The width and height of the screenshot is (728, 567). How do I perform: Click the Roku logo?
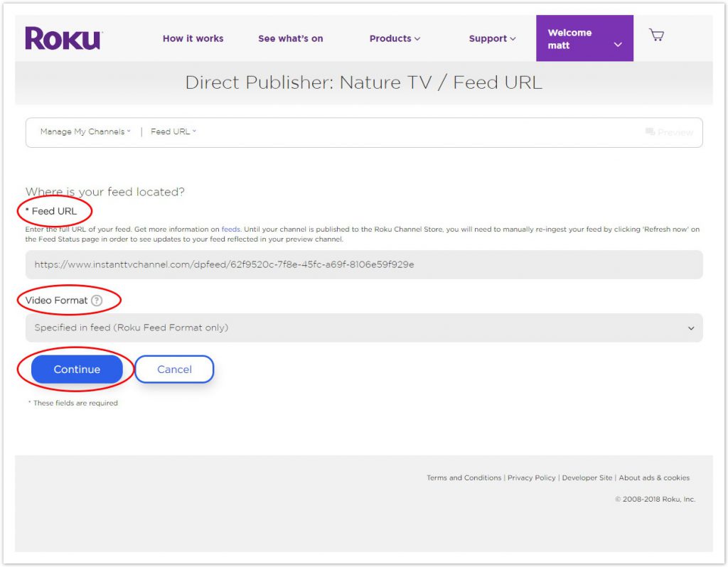click(x=63, y=38)
